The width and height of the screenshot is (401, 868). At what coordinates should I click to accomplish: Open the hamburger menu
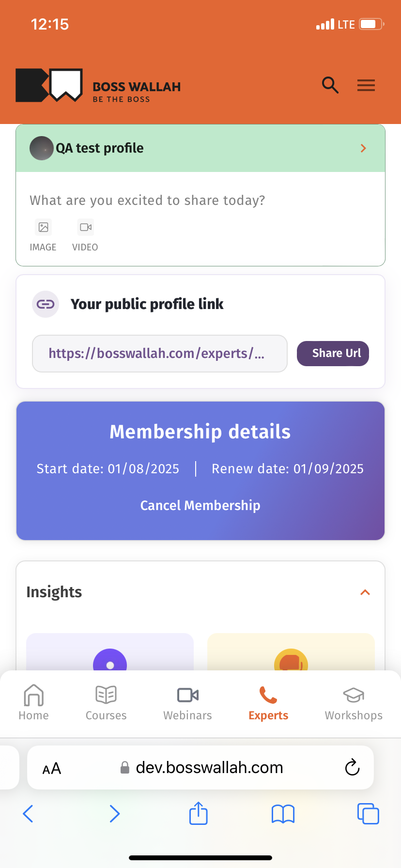(x=366, y=86)
